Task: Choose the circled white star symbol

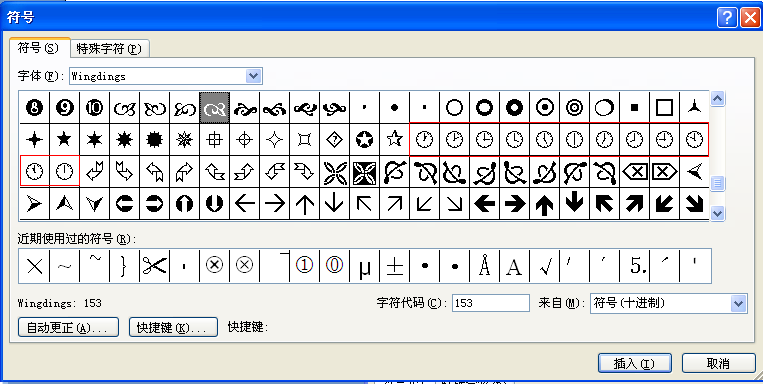Action: coord(364,140)
